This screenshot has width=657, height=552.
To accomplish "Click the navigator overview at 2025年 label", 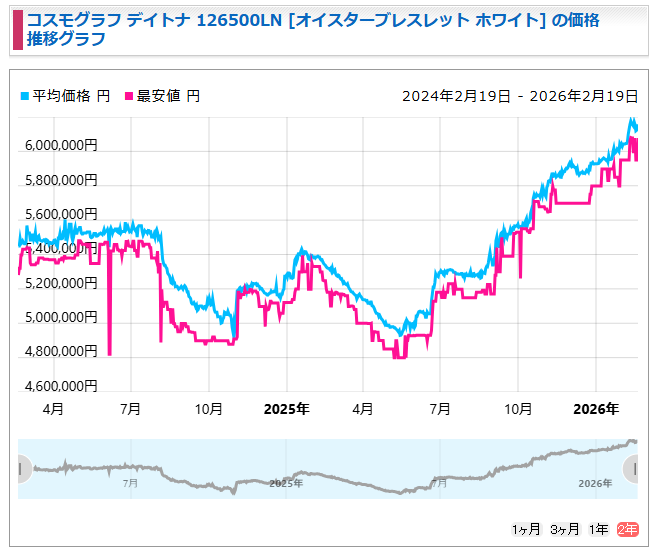I will pyautogui.click(x=286, y=483).
